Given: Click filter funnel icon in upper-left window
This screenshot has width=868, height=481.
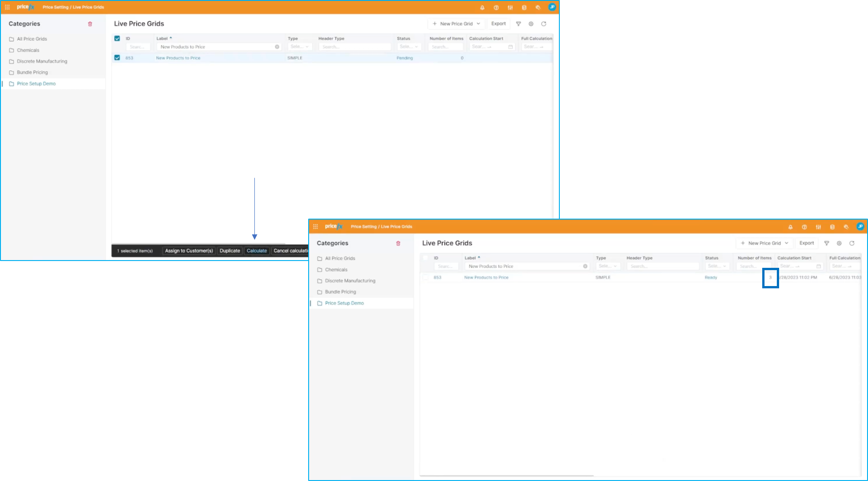Looking at the screenshot, I should 518,24.
